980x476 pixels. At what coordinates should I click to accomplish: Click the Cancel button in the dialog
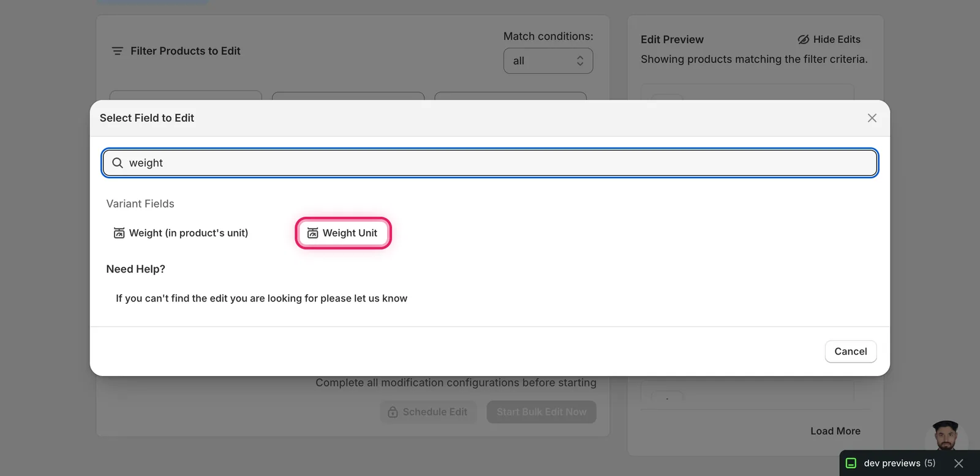[x=851, y=352]
